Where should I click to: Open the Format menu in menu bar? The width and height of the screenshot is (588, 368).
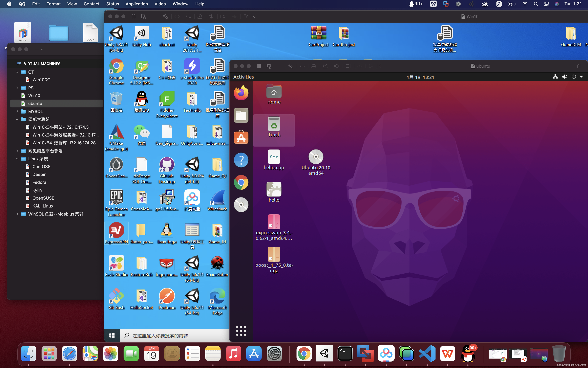click(x=53, y=4)
